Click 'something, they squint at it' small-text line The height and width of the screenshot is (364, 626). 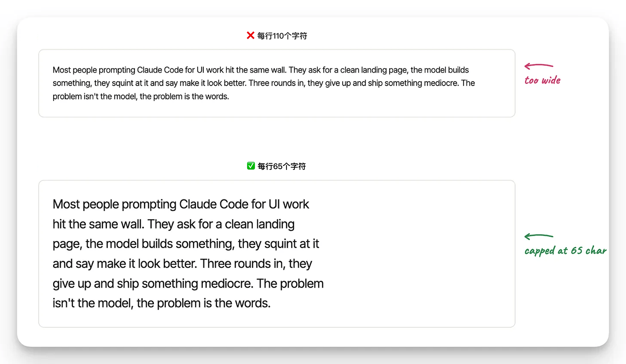pyautogui.click(x=264, y=83)
